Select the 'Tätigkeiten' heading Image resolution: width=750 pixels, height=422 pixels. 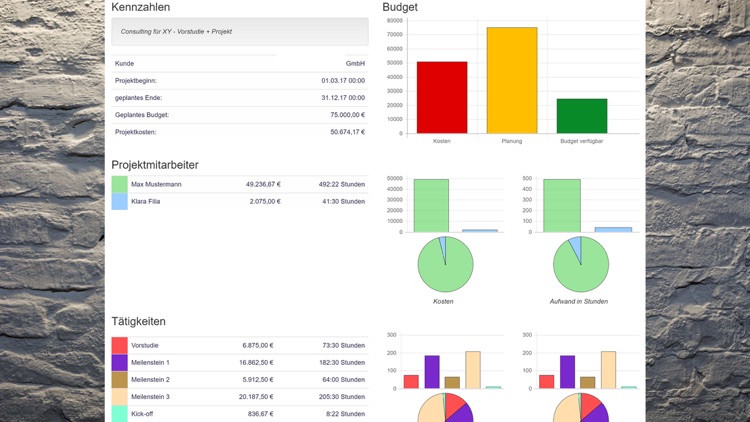(139, 322)
